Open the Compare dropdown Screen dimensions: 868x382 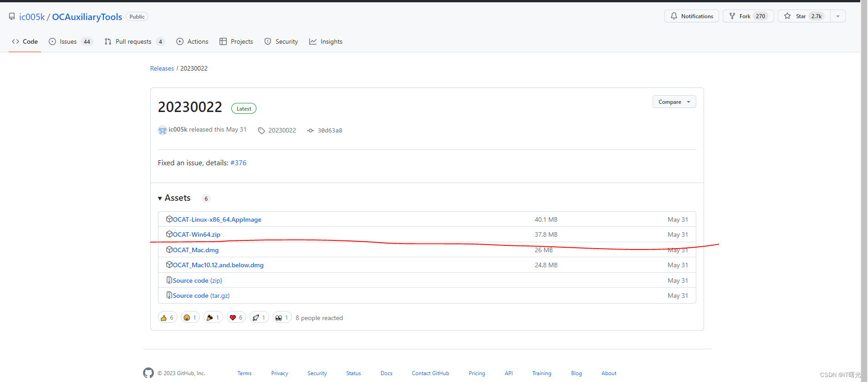click(674, 102)
